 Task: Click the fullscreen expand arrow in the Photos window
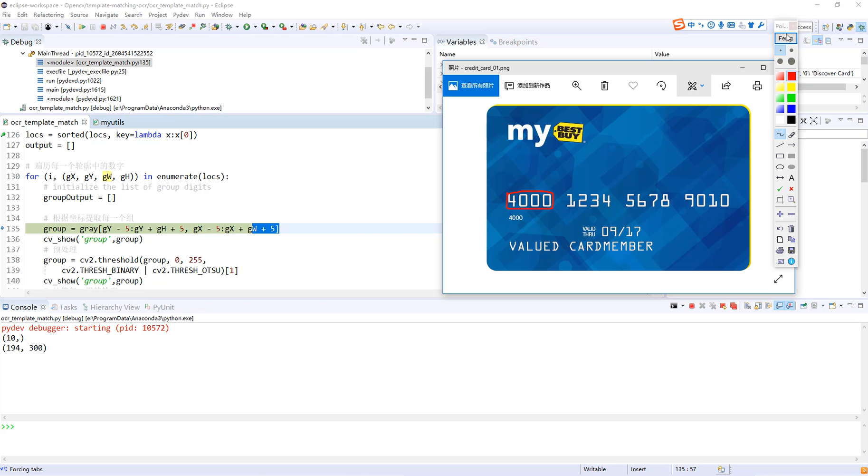pyautogui.click(x=778, y=279)
